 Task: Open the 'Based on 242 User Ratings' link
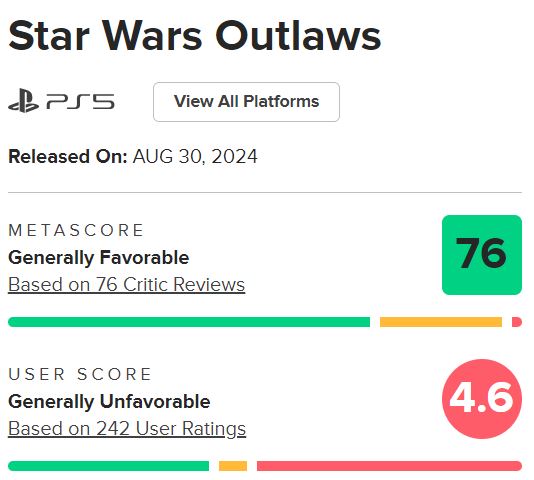(x=127, y=429)
